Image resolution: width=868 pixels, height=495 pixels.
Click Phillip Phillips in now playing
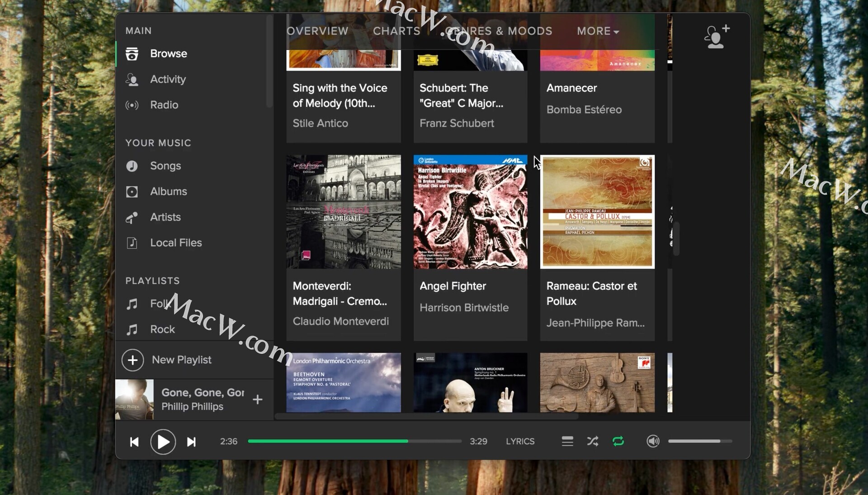click(192, 407)
